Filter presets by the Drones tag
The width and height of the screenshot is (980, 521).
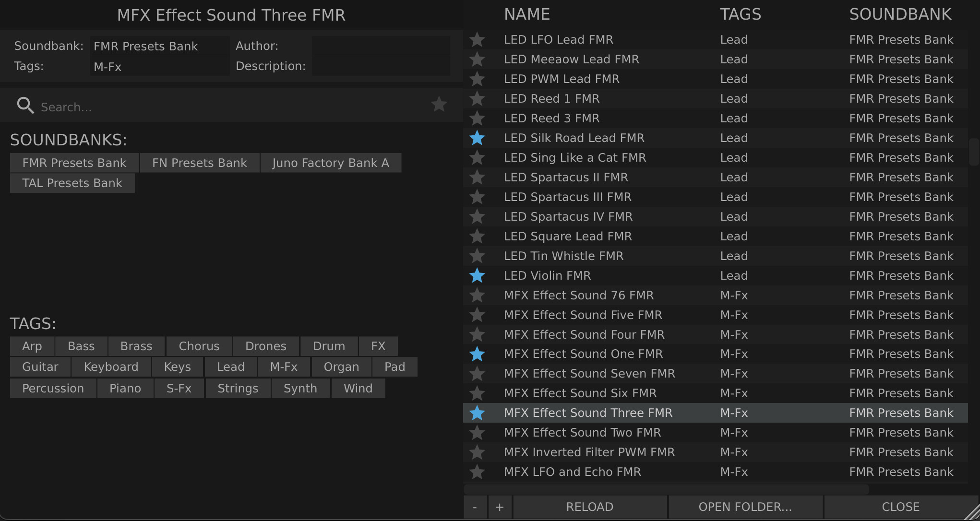[265, 346]
